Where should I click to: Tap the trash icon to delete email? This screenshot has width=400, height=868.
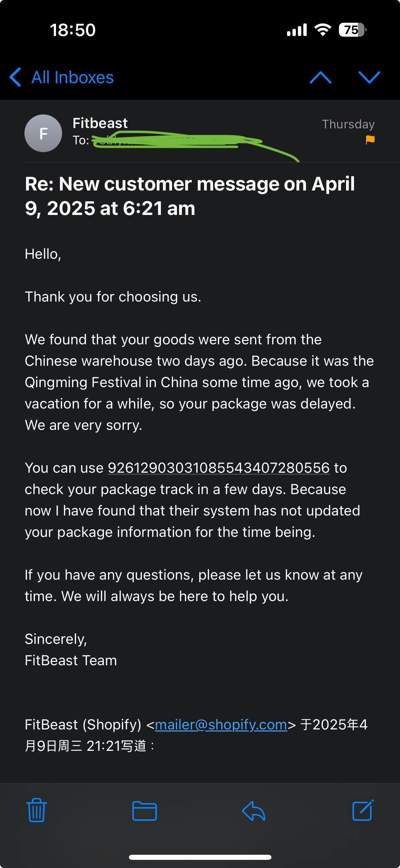point(36,810)
